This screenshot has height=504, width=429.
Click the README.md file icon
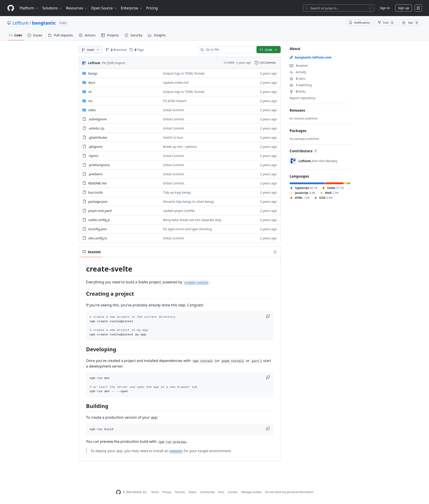[84, 183]
